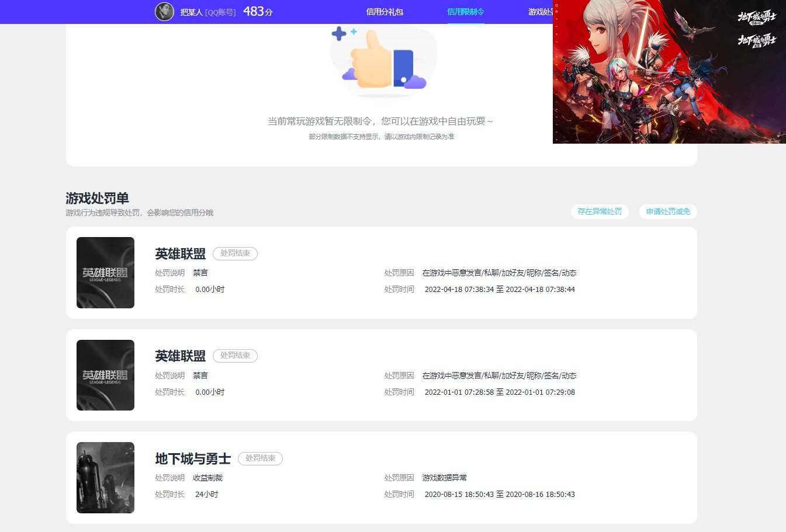Select the time range starting 2022-01-01 07:28:58
Viewport: 786px width, 532px height.
pyautogui.click(x=500, y=392)
